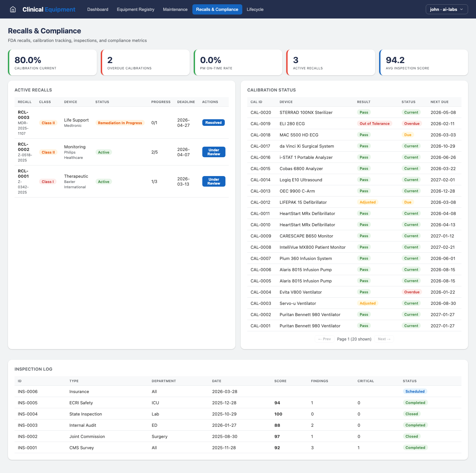Open the Equipment Registry tab
The image size is (476, 473).
136,9
